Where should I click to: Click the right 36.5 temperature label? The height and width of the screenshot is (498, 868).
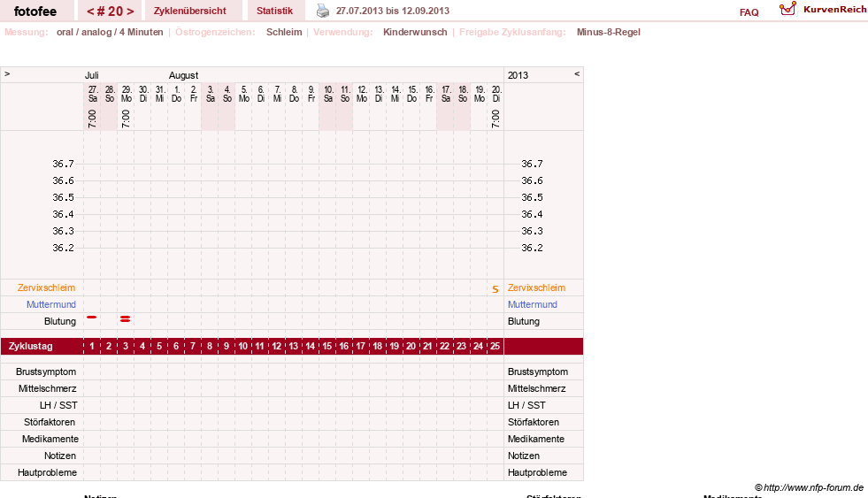tap(532, 197)
